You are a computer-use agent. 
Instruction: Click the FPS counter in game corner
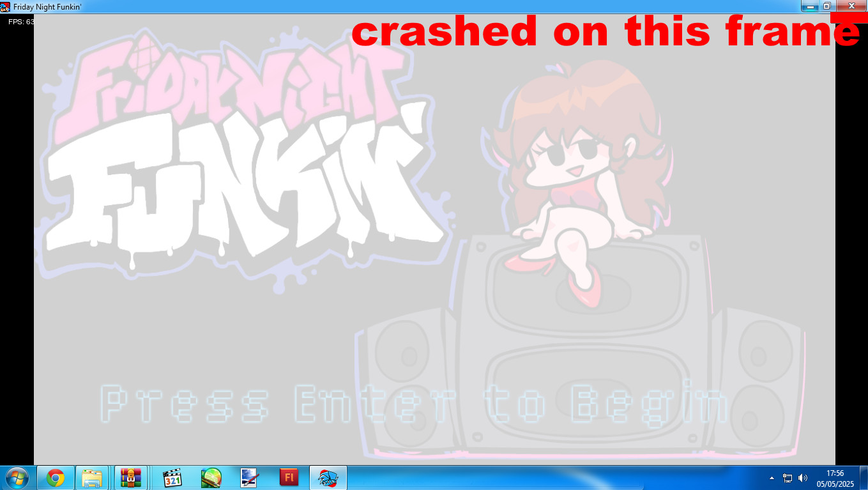tap(21, 22)
